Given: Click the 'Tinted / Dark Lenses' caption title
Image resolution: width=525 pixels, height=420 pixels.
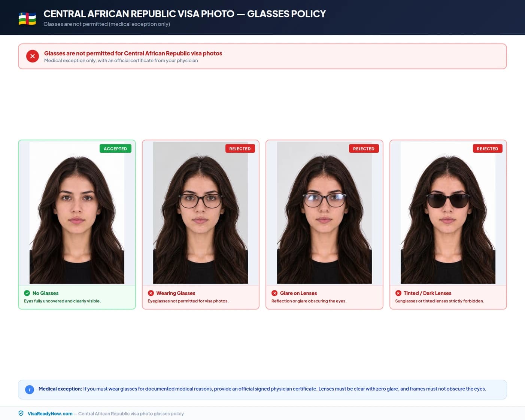Looking at the screenshot, I should tap(427, 293).
